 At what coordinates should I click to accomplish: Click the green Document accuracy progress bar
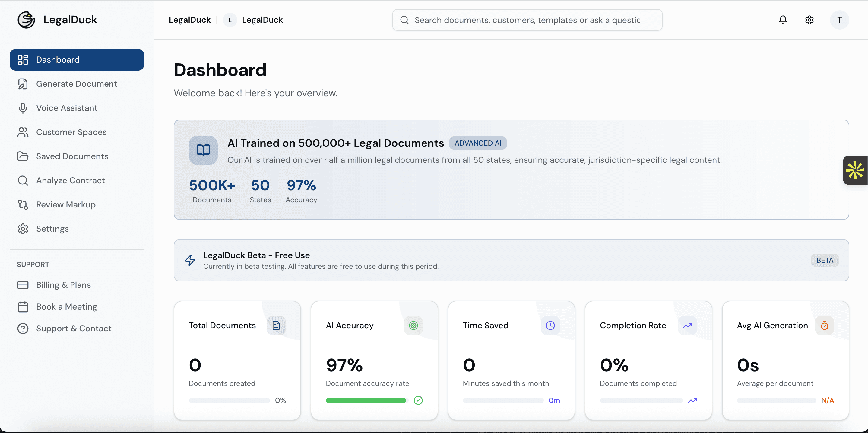365,400
